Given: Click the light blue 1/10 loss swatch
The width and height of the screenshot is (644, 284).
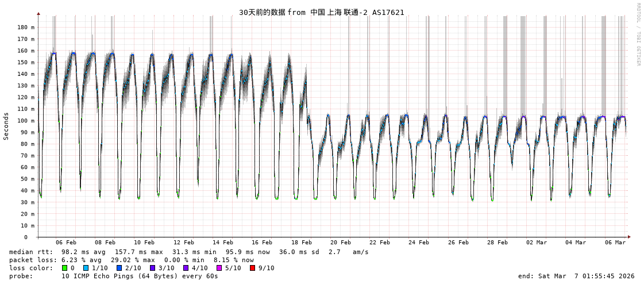Looking at the screenshot, I should pos(86,268).
